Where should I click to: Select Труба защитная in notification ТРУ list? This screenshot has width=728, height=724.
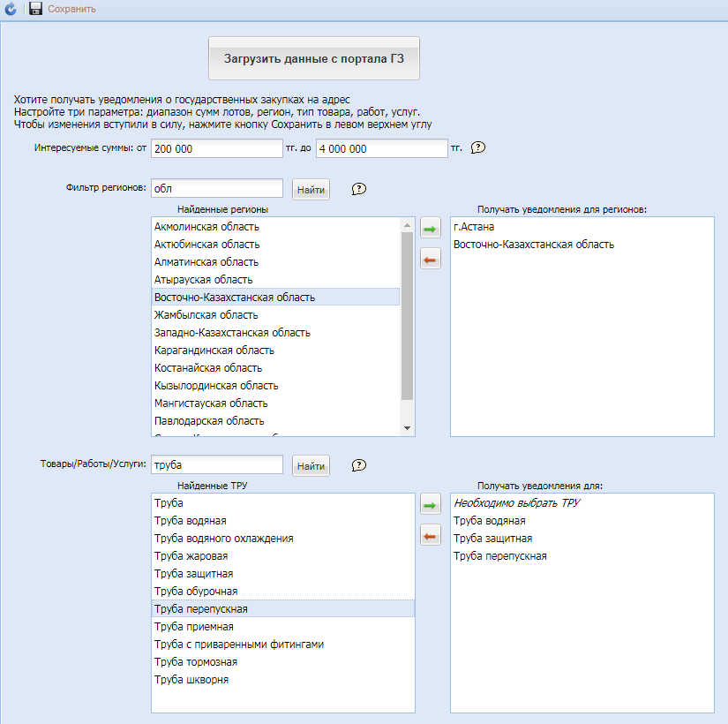click(x=582, y=539)
